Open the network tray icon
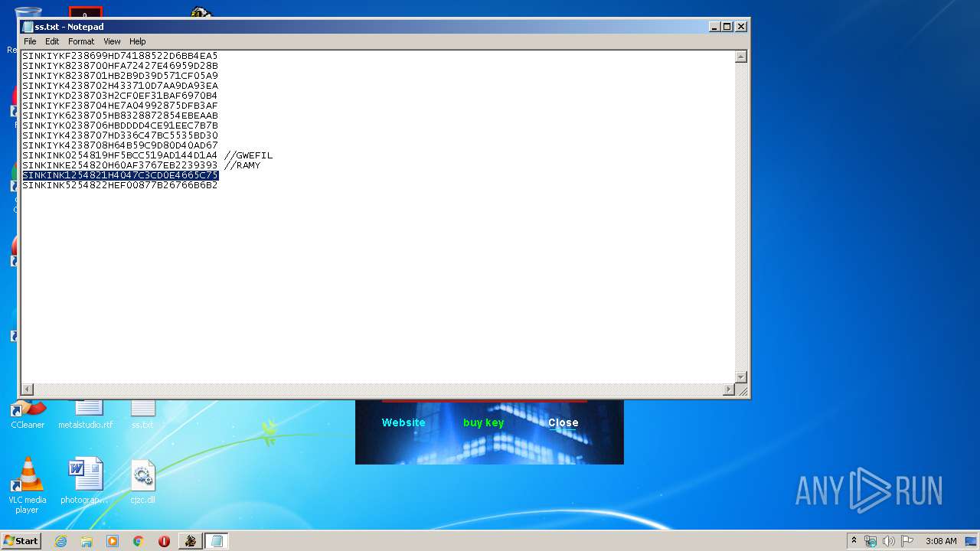The height and width of the screenshot is (551, 980). [x=871, y=541]
